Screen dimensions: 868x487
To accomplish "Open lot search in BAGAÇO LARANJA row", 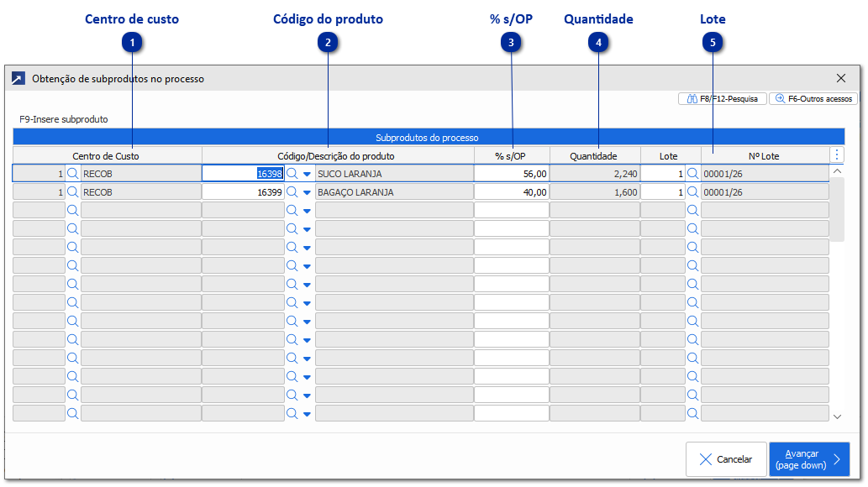I will coord(692,192).
